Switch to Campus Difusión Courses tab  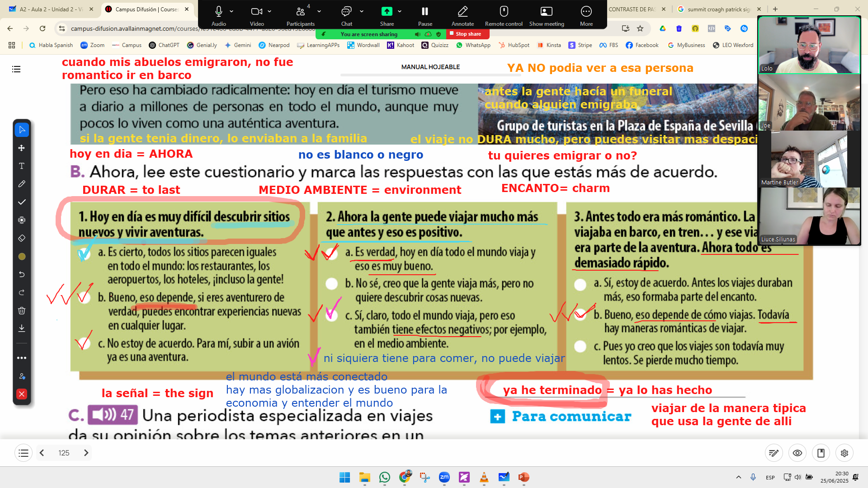pos(147,9)
